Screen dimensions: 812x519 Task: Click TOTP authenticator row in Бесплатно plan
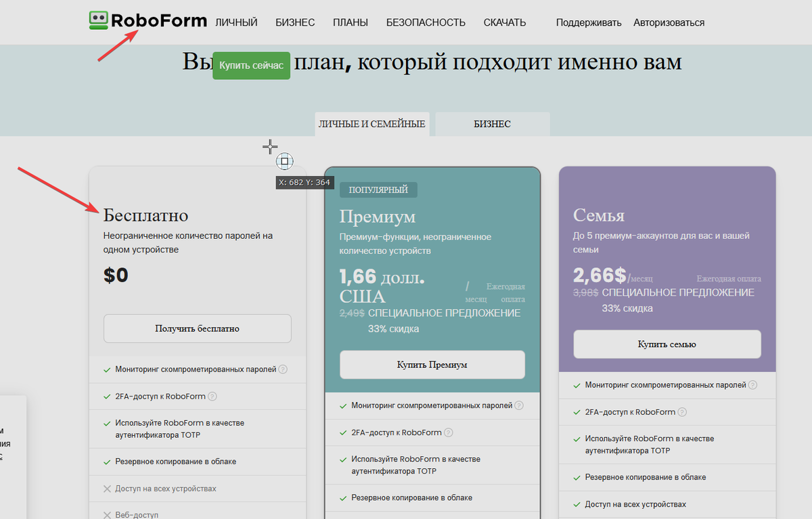tap(198, 429)
